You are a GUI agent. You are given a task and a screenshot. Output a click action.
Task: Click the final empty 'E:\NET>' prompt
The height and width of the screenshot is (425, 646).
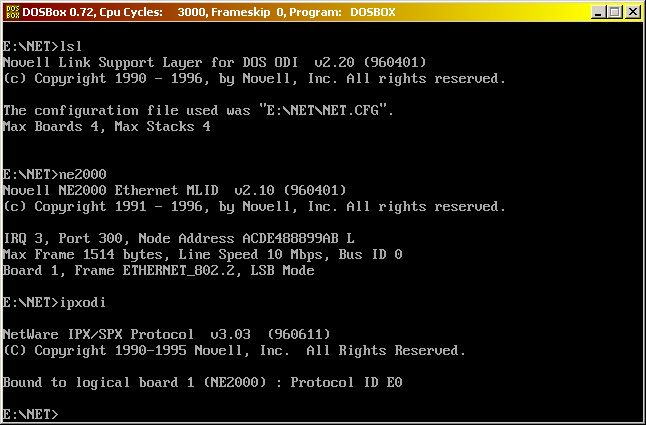30,414
